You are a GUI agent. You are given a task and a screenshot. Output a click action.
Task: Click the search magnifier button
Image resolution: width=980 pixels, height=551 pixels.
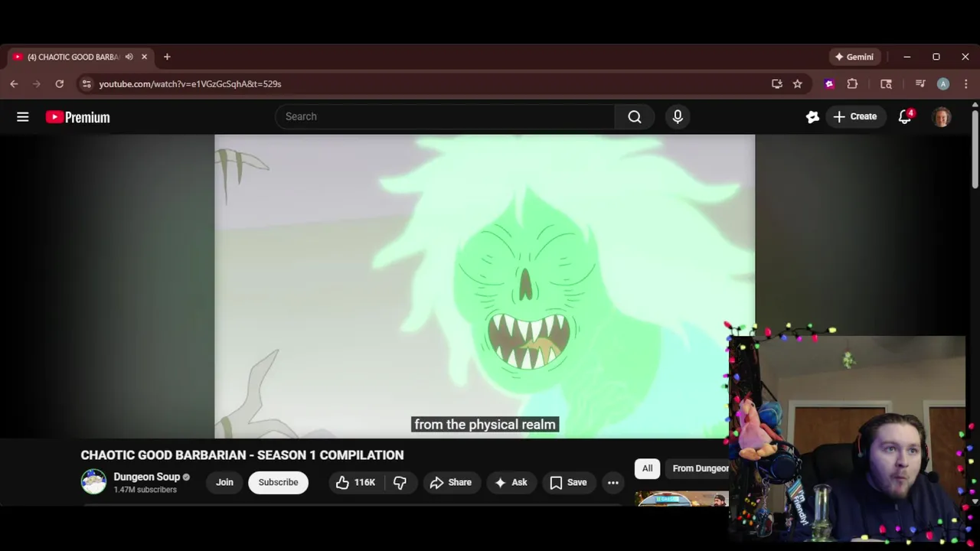click(x=635, y=116)
